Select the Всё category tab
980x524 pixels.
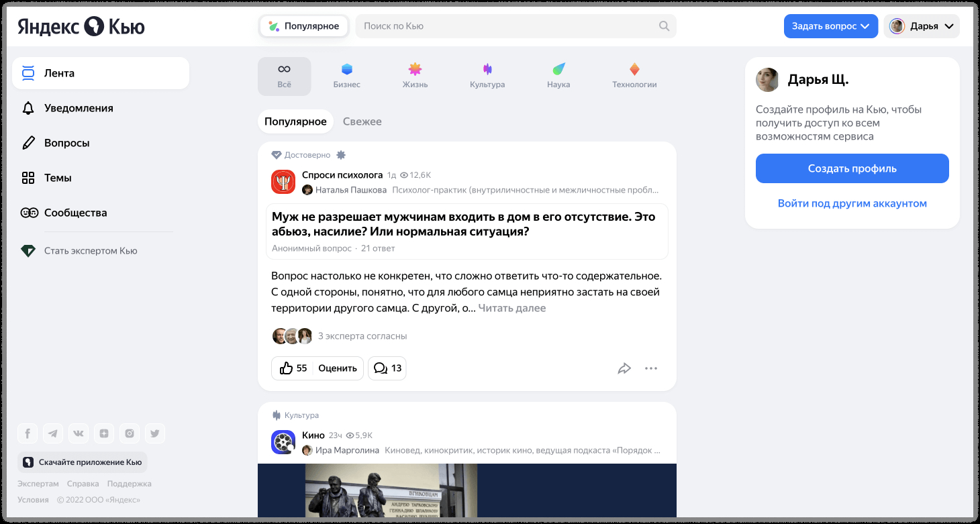[285, 76]
